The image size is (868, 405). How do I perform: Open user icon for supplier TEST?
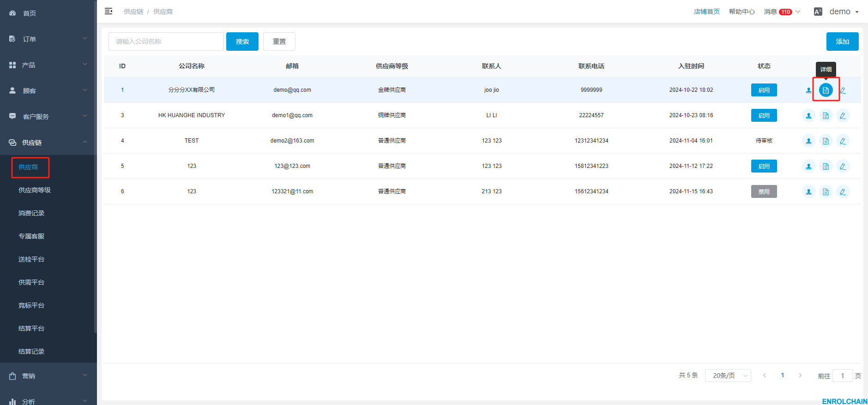[x=808, y=141]
